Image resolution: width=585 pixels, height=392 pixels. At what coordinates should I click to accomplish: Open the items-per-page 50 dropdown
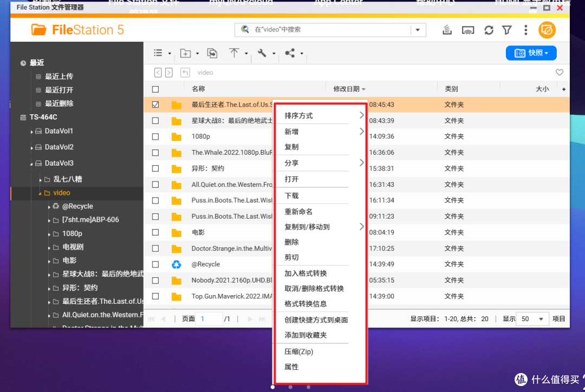tap(532, 319)
